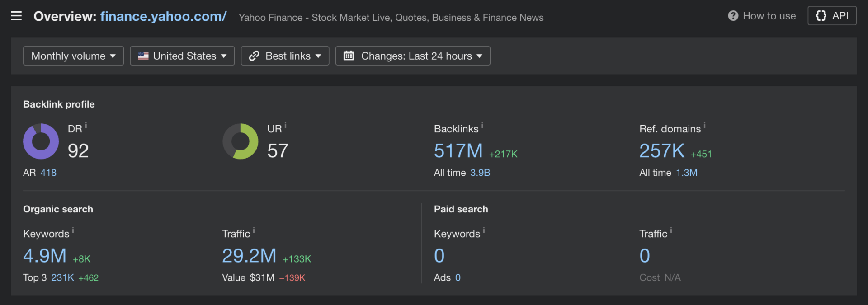Click the UR info icon
This screenshot has width=868, height=305.
[x=285, y=126]
